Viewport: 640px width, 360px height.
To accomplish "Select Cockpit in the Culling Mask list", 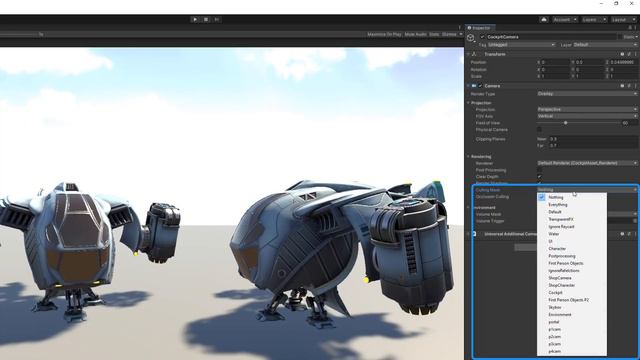I will point(572,293).
